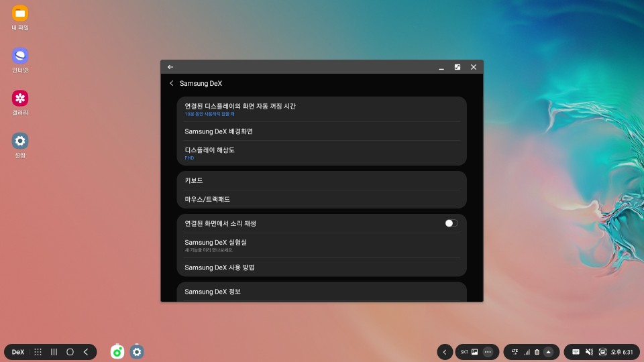Viewport: 644px width, 362px height.
Task: Click the muted vibrate sound icon
Action: (x=589, y=352)
